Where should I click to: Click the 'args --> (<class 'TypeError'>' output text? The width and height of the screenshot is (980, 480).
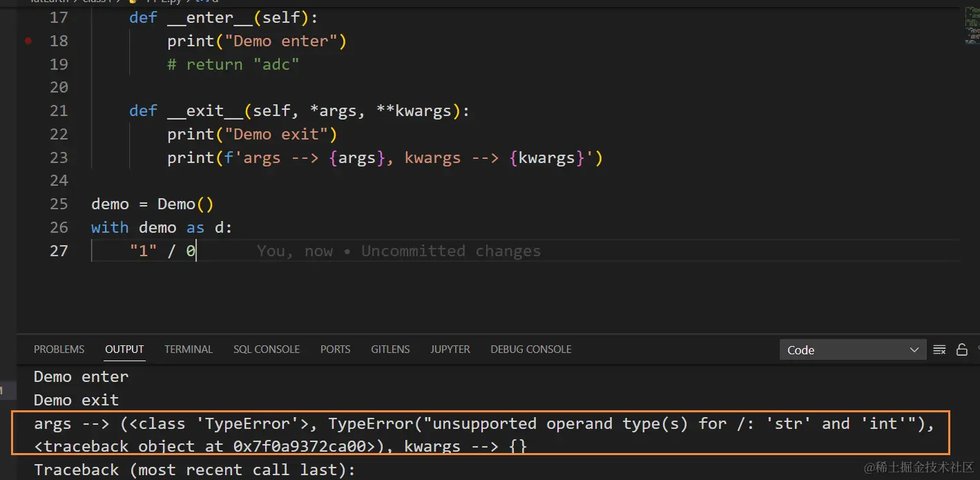coord(176,423)
